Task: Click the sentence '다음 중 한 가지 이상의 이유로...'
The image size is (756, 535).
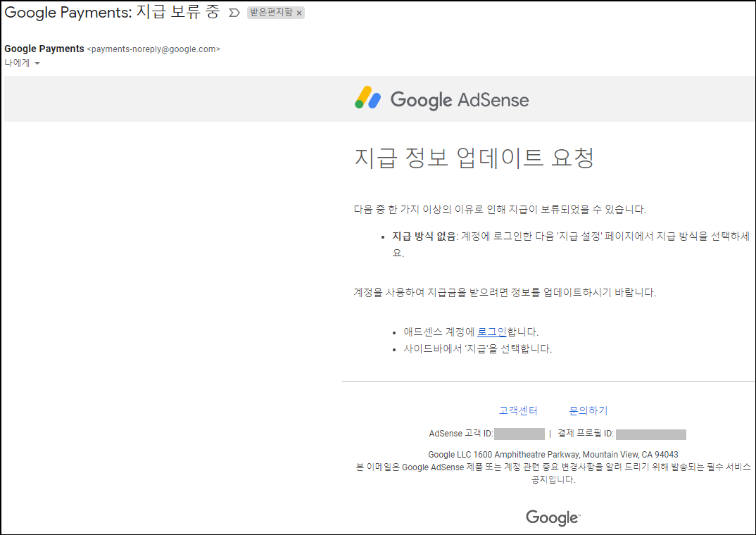Action: (500, 209)
